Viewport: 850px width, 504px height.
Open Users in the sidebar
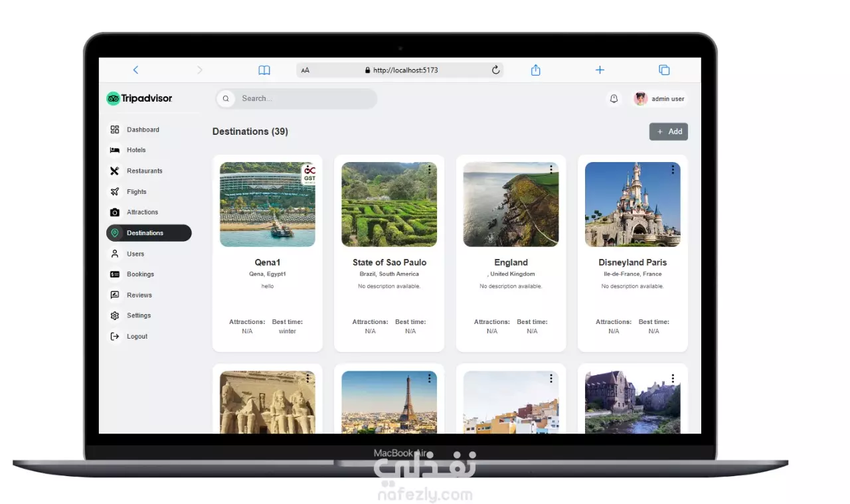(x=149, y=254)
